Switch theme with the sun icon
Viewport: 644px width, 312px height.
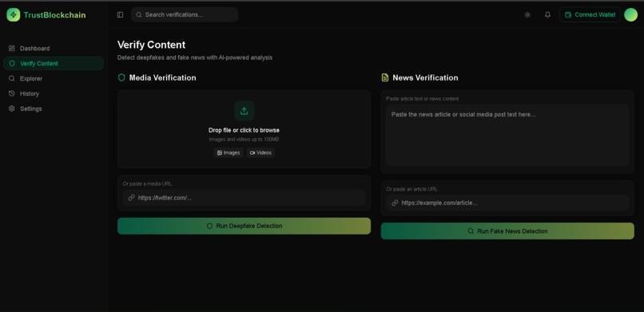[527, 14]
